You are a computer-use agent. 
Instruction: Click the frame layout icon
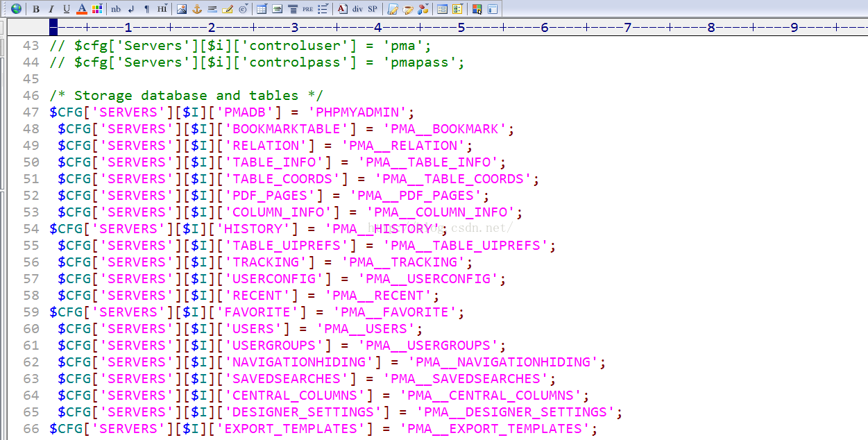pos(492,9)
